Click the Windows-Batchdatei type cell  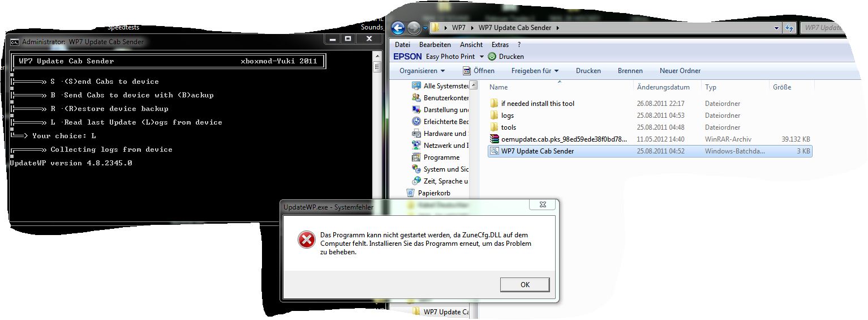pos(734,151)
